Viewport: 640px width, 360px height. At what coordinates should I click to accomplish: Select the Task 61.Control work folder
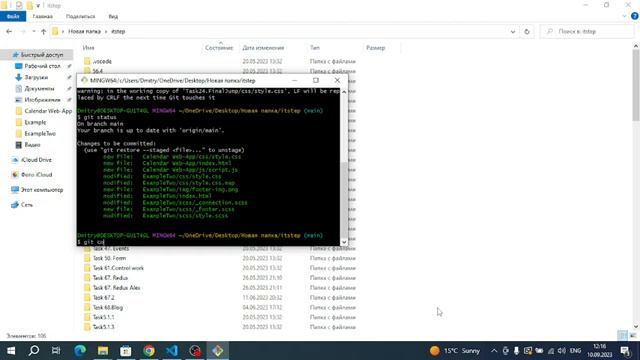pos(118,268)
